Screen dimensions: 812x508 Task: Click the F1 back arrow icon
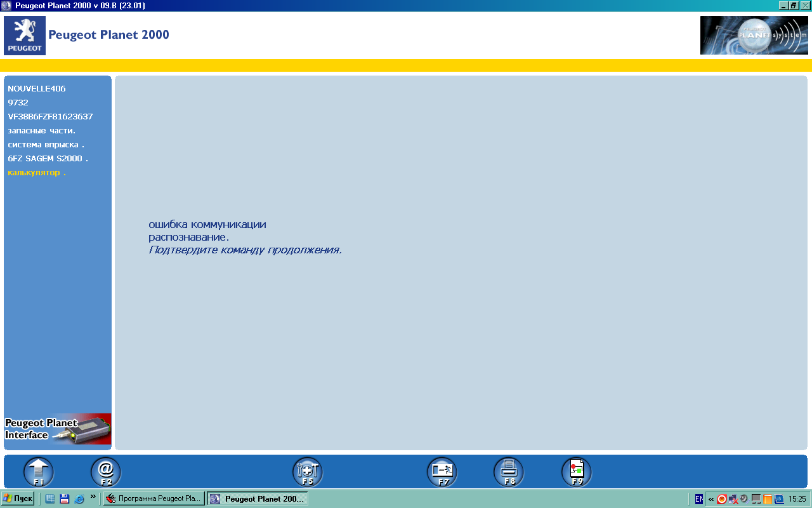pos(39,472)
